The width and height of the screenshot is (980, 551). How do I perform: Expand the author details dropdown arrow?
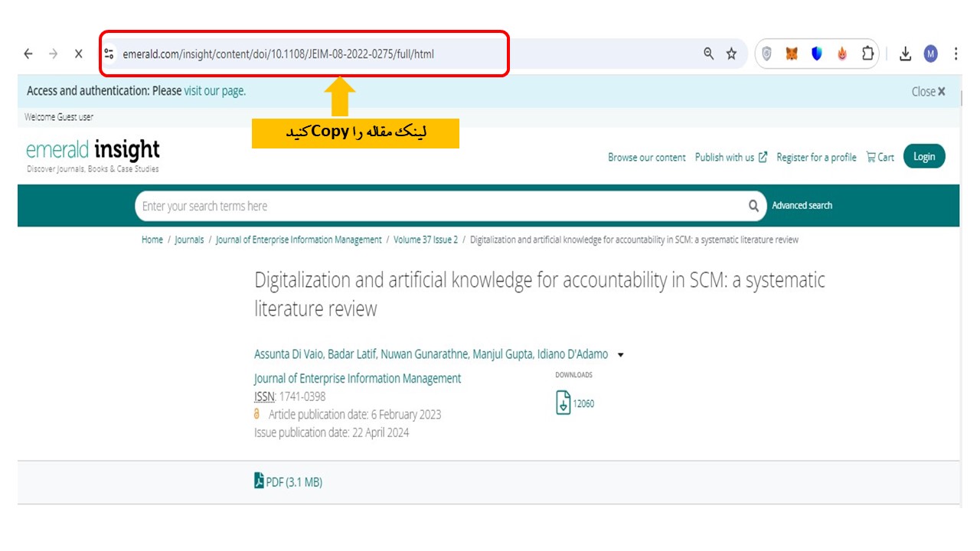coord(621,355)
